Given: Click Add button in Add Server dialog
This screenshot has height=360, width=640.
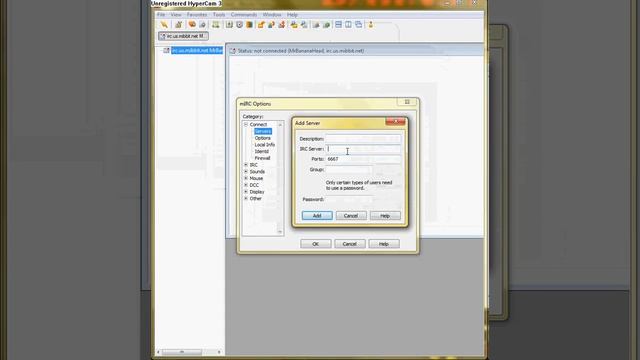Looking at the screenshot, I should coord(317,216).
